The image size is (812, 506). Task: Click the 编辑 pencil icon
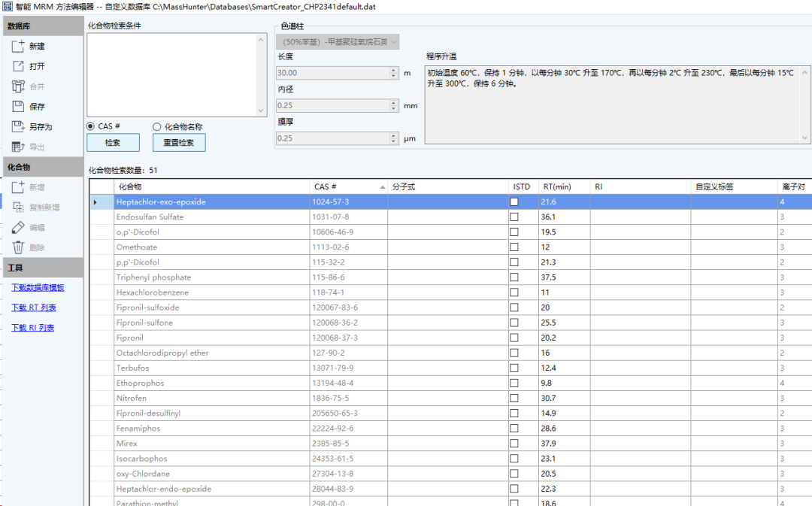pos(18,227)
